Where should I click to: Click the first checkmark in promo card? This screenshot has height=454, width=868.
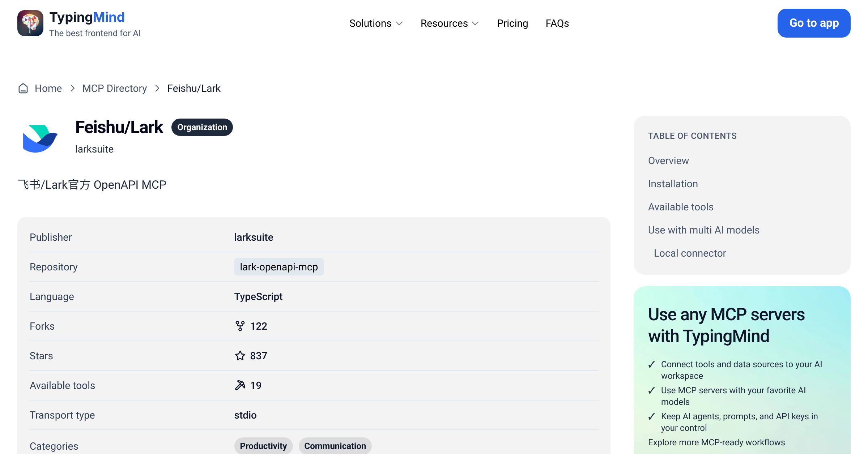click(652, 364)
